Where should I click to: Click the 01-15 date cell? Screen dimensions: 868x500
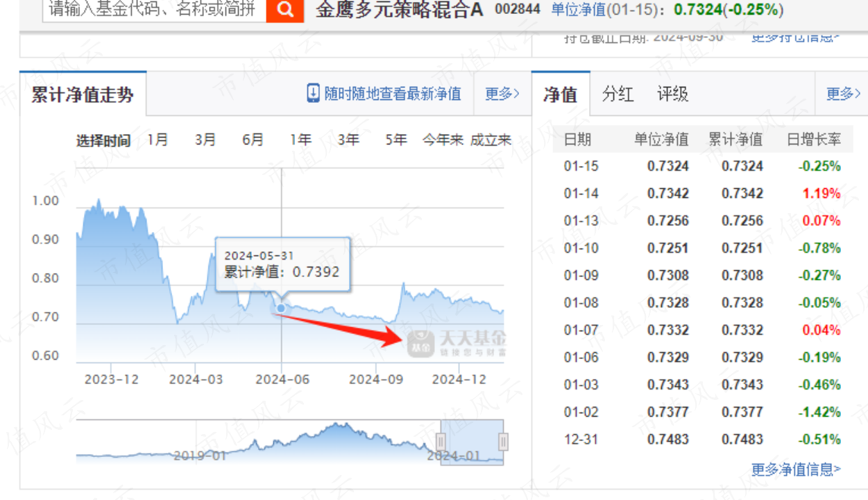click(581, 166)
